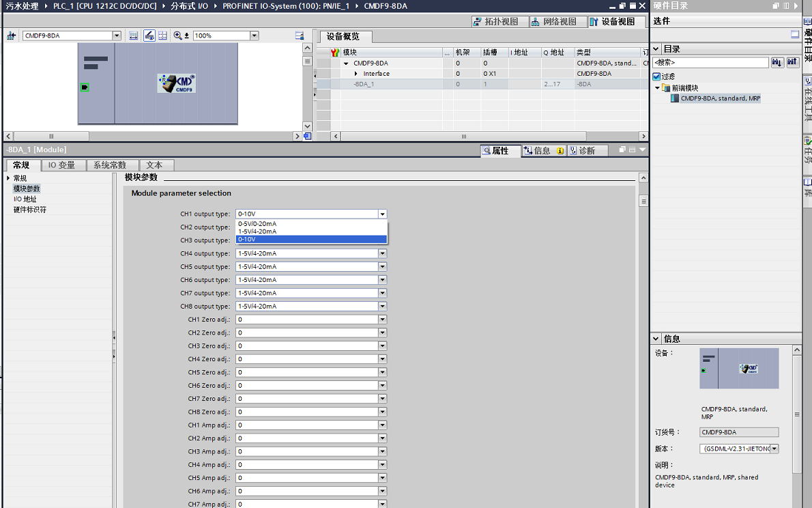Click the zoom magnifier icon in device toolbar
812x508 pixels.
(178, 36)
